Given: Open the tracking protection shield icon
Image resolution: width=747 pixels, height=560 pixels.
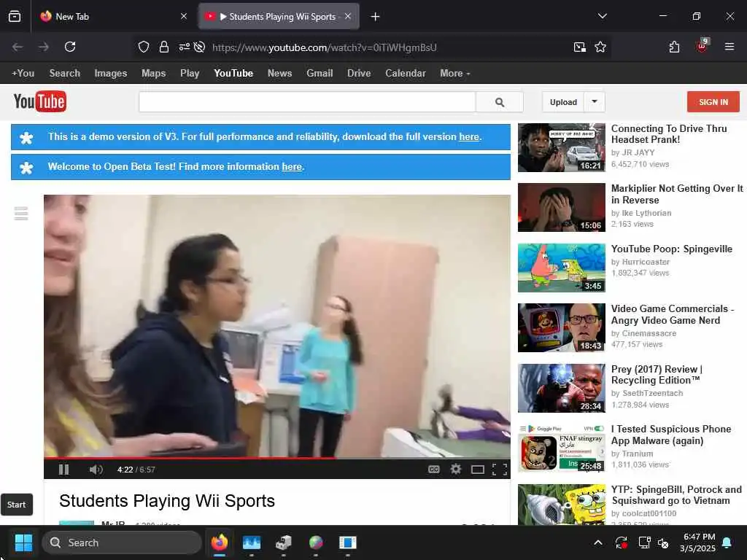Looking at the screenshot, I should pyautogui.click(x=144, y=47).
